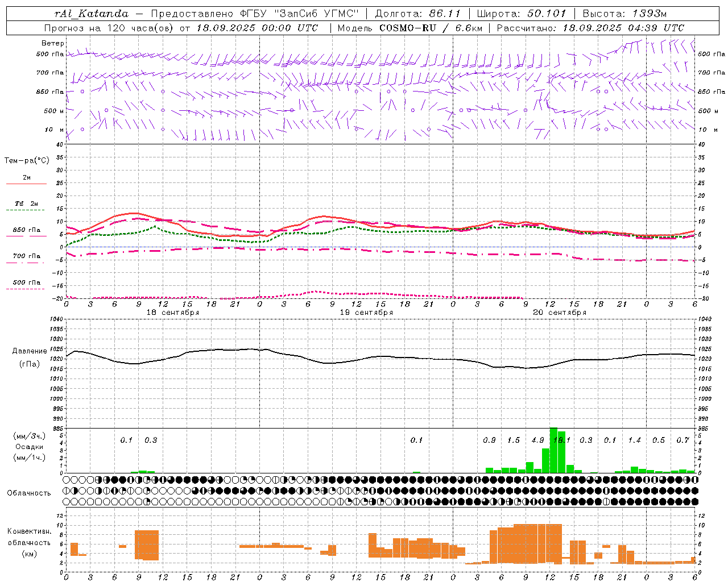Click the 'Давление' pressure panel label

[30, 351]
